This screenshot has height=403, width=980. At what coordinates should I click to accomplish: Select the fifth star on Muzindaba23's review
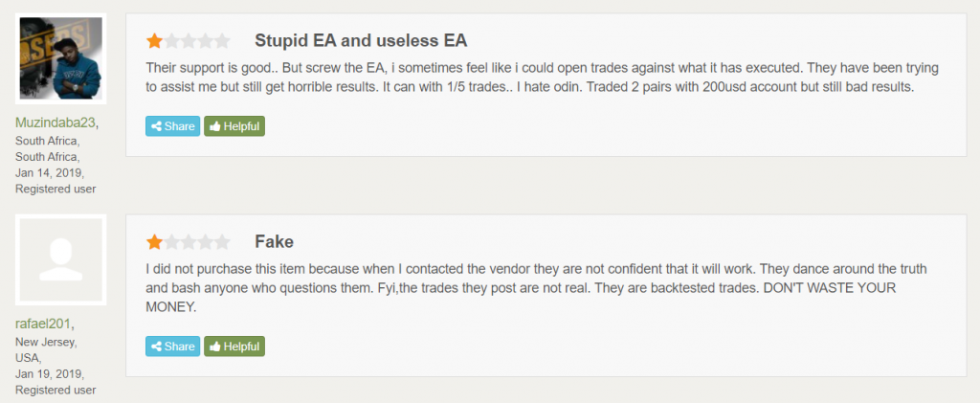(x=222, y=41)
